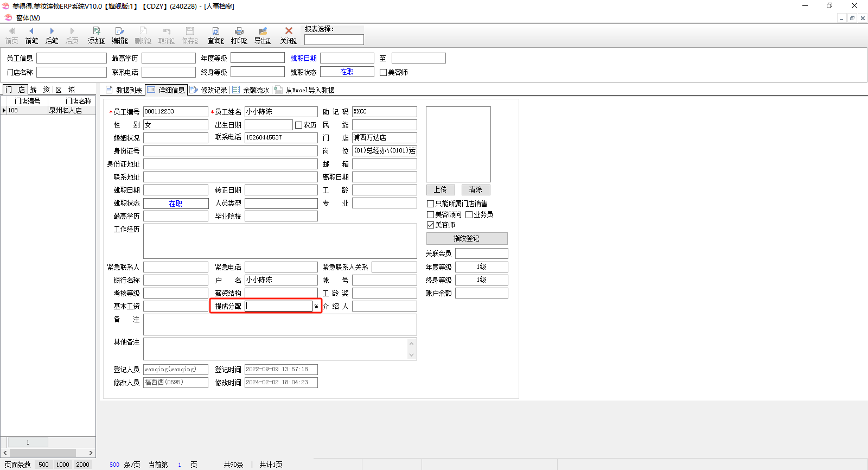Click down arrow of 其他备注 scrollbar
Screen dimensions: 868x470
[x=411, y=355]
